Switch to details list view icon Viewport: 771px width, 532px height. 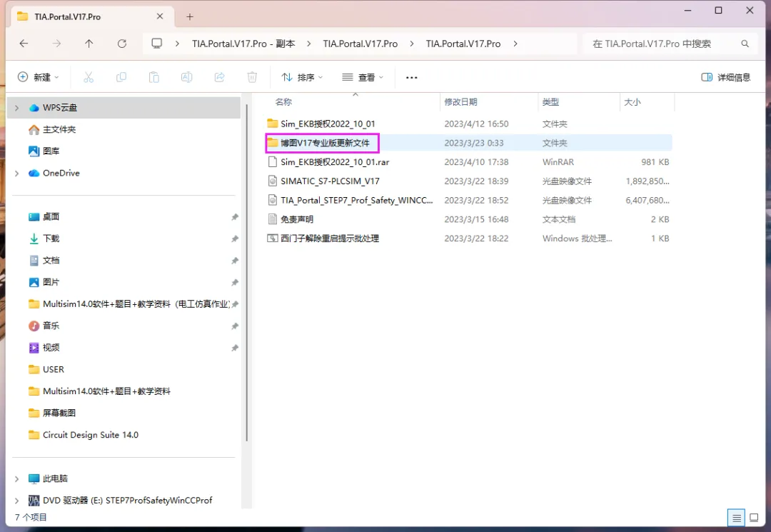click(736, 518)
